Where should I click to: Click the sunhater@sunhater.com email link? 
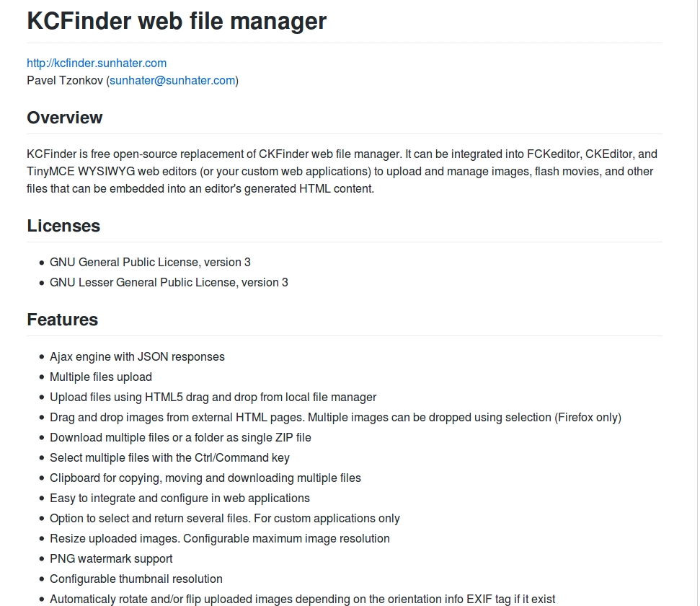click(x=172, y=81)
